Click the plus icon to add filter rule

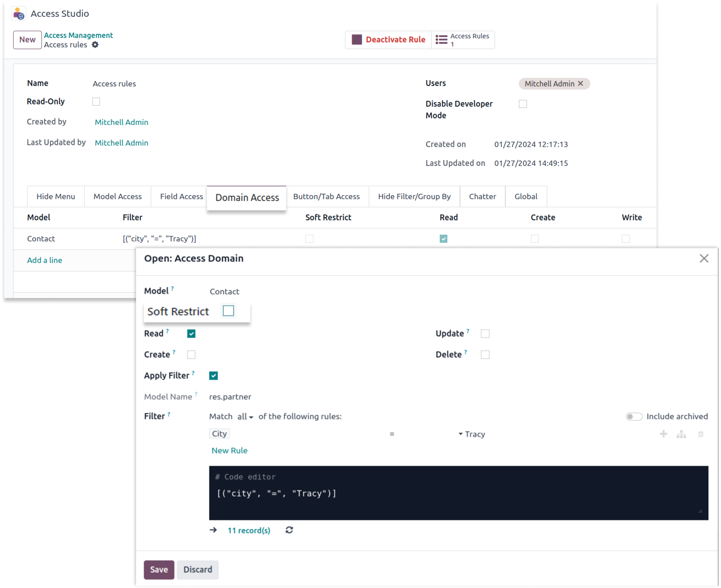[x=663, y=434]
